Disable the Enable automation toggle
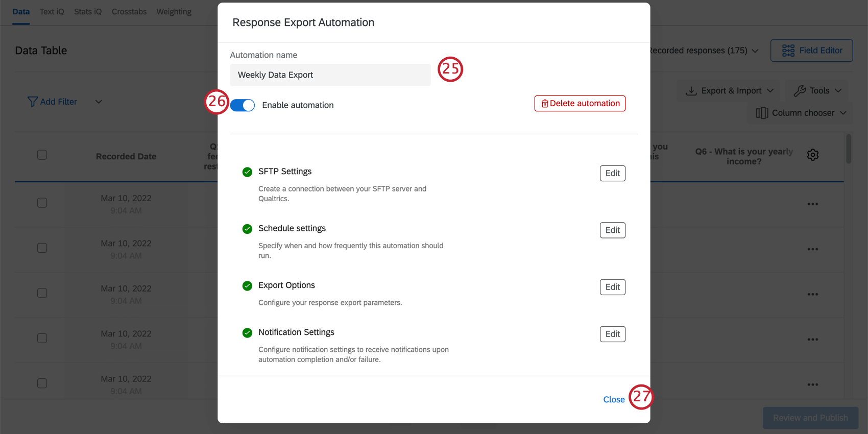This screenshot has width=868, height=434. pyautogui.click(x=243, y=105)
